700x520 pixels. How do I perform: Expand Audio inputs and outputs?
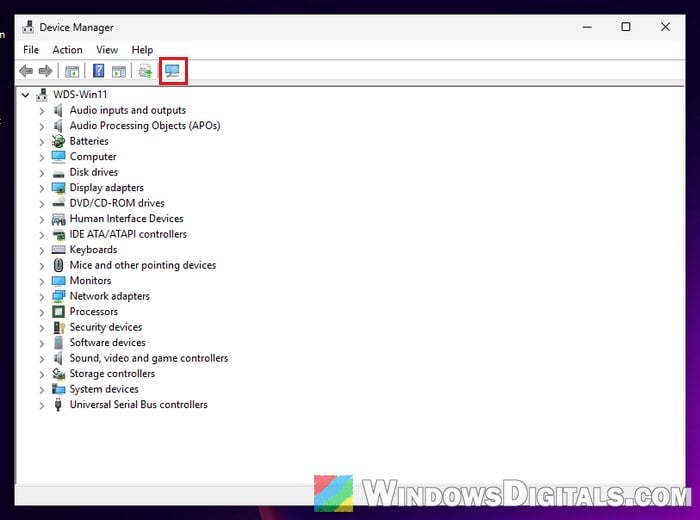click(42, 111)
